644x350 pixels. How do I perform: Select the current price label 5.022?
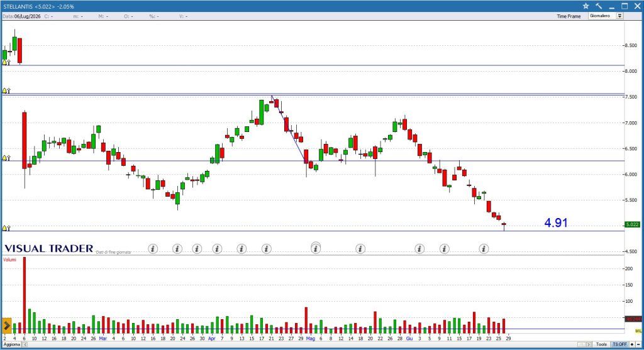tap(632, 224)
